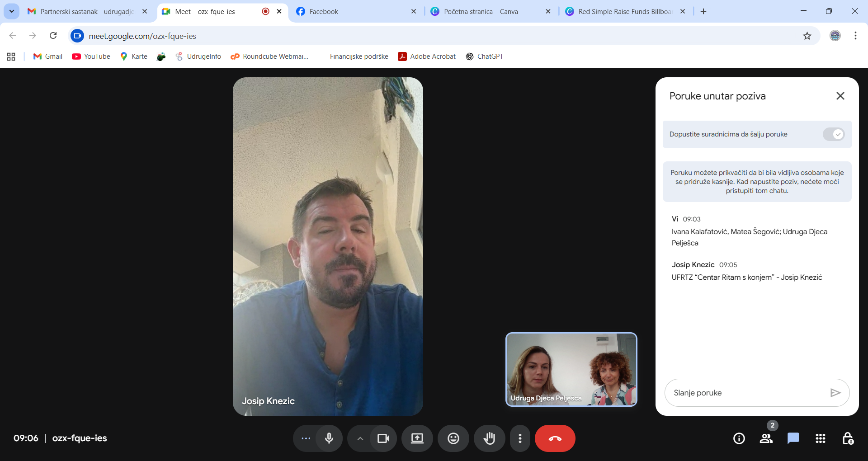
Task: Open audio settings dots beside microphone
Action: [306, 438]
